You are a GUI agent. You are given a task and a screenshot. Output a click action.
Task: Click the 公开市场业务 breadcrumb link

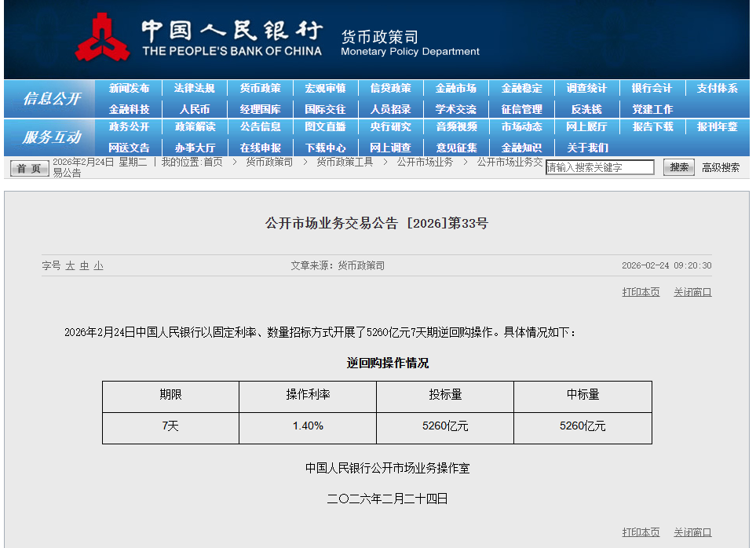(425, 162)
